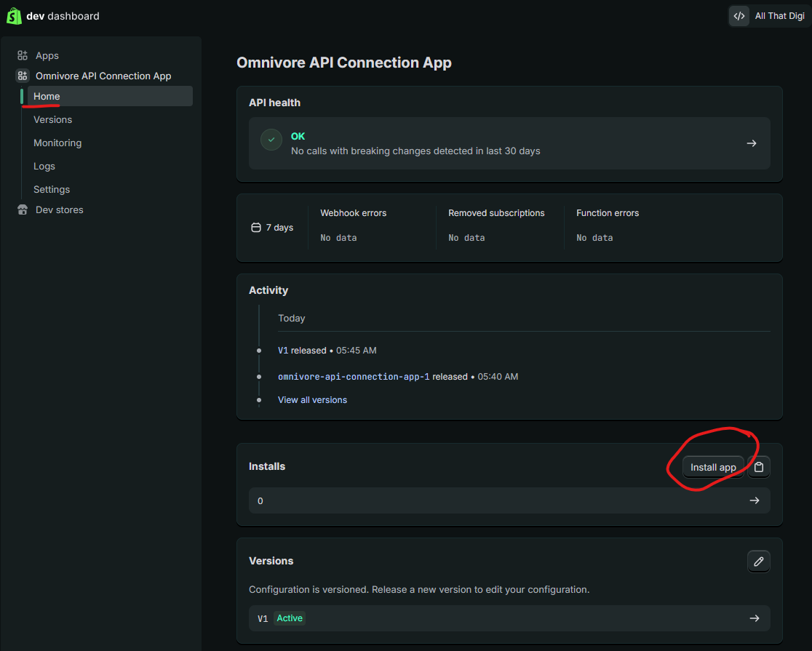Click the code brackets icon beside All That Digi
The image size is (812, 651).
[x=739, y=16]
